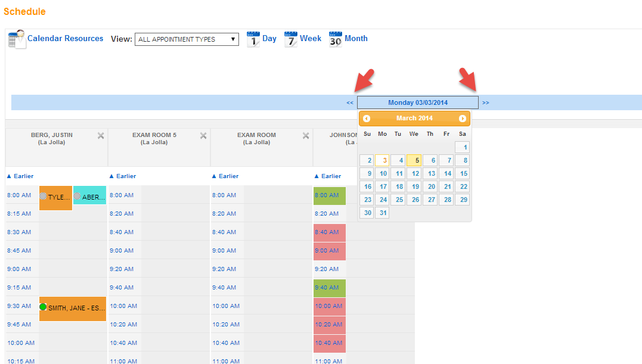Screen dimensions: 642x364
Task: Click the Monday 03/03/2014 date field
Action: 417,102
